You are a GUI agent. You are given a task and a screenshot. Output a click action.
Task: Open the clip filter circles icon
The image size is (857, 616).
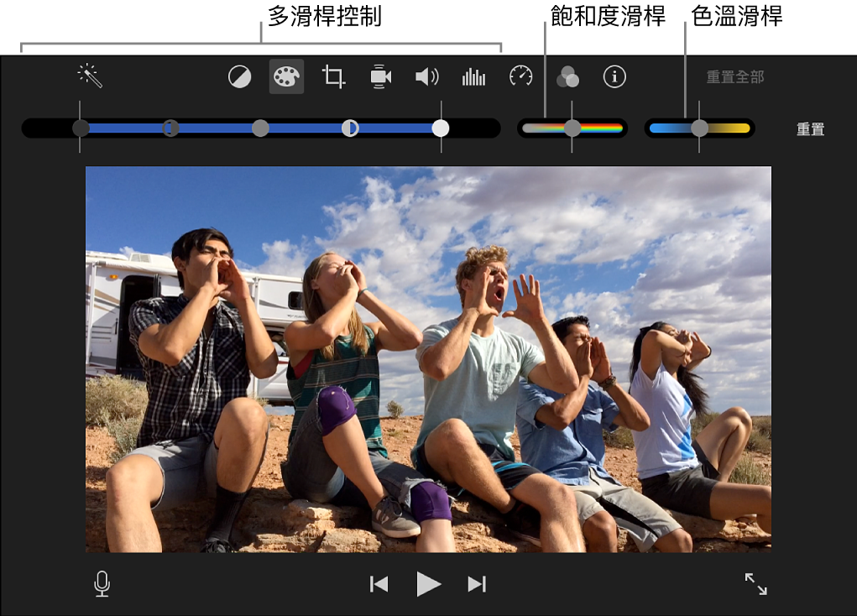567,77
